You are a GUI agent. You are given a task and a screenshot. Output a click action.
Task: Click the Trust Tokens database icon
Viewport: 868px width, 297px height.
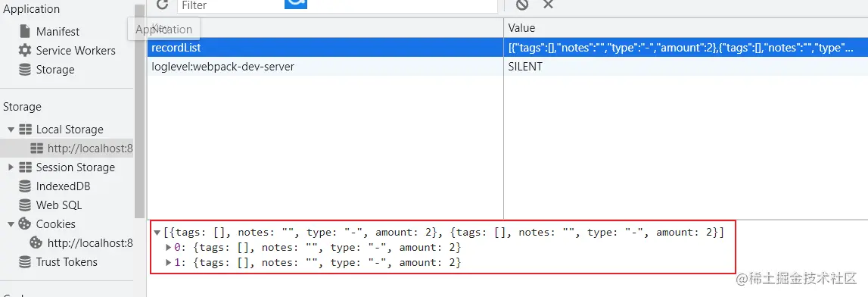[x=25, y=261]
